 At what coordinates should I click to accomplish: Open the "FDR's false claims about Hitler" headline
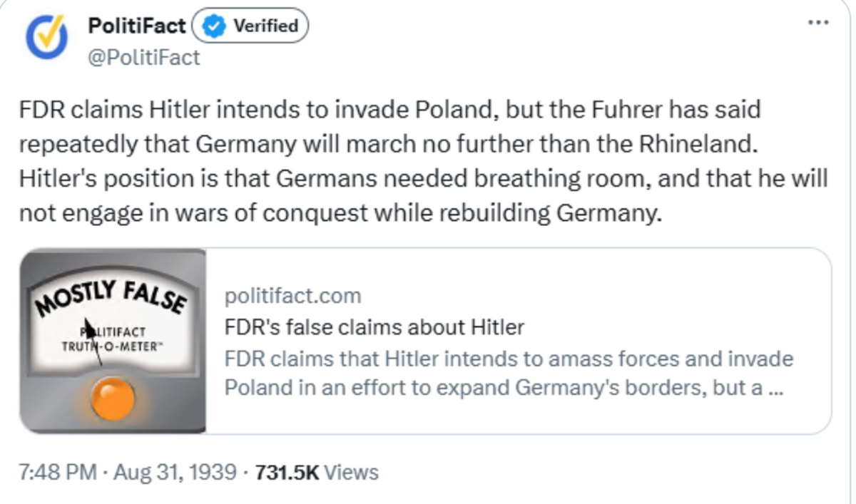pos(374,327)
